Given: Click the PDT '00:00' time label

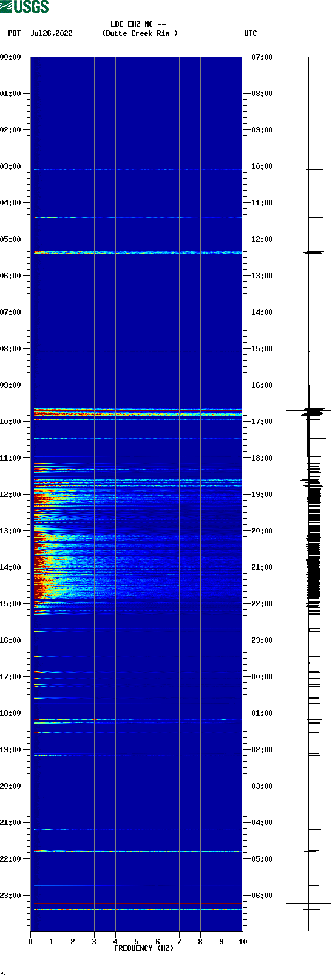Looking at the screenshot, I should (11, 57).
